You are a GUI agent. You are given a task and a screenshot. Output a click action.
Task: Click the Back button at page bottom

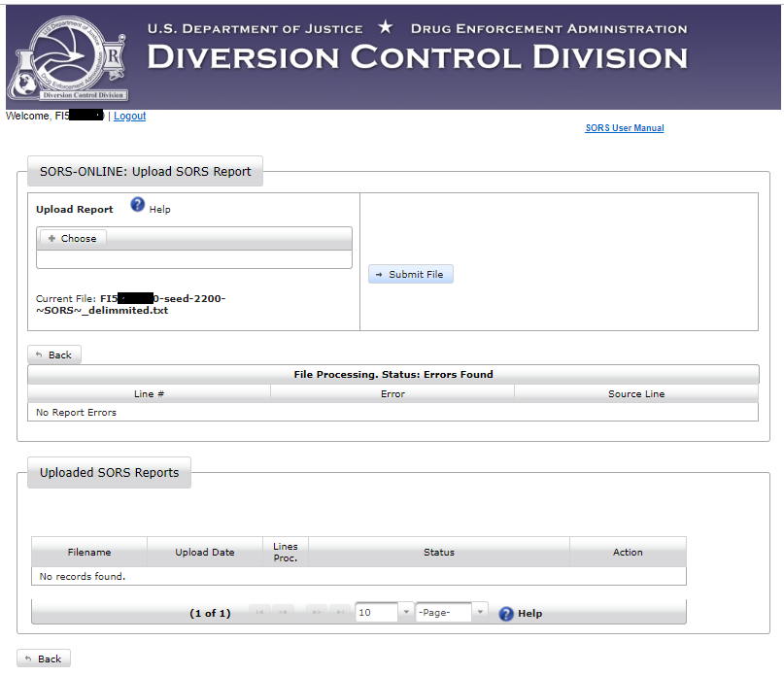tap(44, 658)
